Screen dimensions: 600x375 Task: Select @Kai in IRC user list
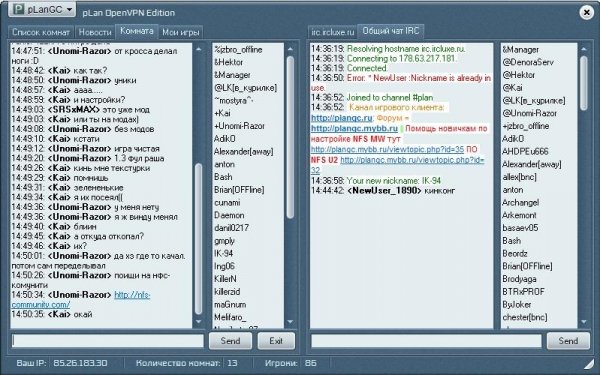click(x=512, y=88)
